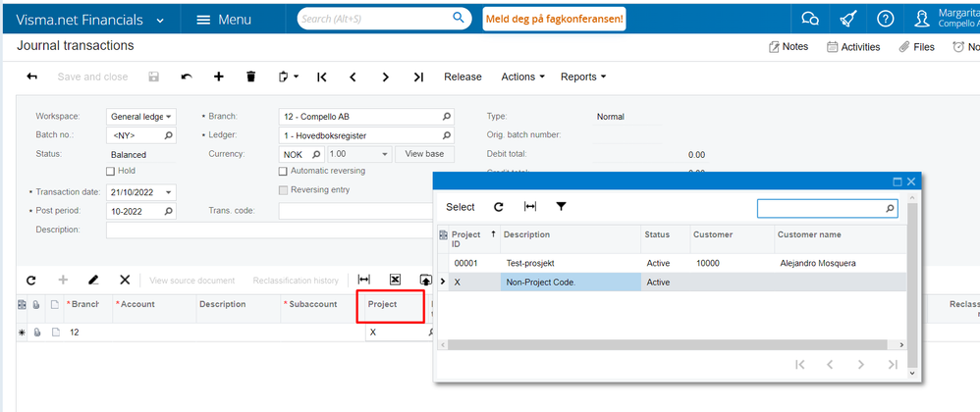This screenshot has width=980, height=412.
Task: Click the project popup horizontal scrollbar
Action: 668,344
